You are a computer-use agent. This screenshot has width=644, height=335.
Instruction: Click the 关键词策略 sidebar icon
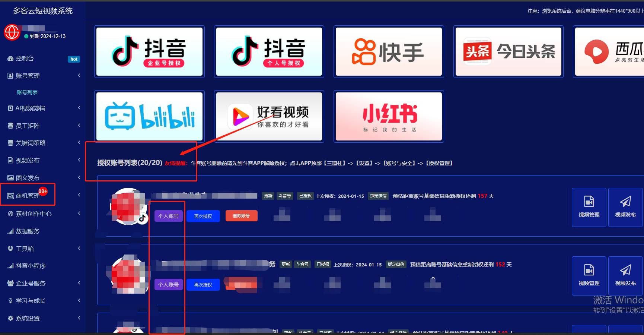click(x=10, y=143)
